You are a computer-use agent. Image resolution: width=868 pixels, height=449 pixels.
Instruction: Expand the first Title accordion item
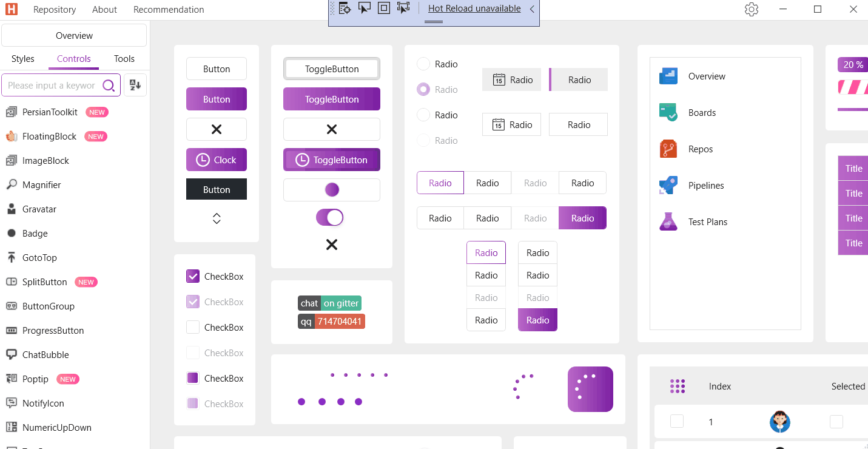853,169
